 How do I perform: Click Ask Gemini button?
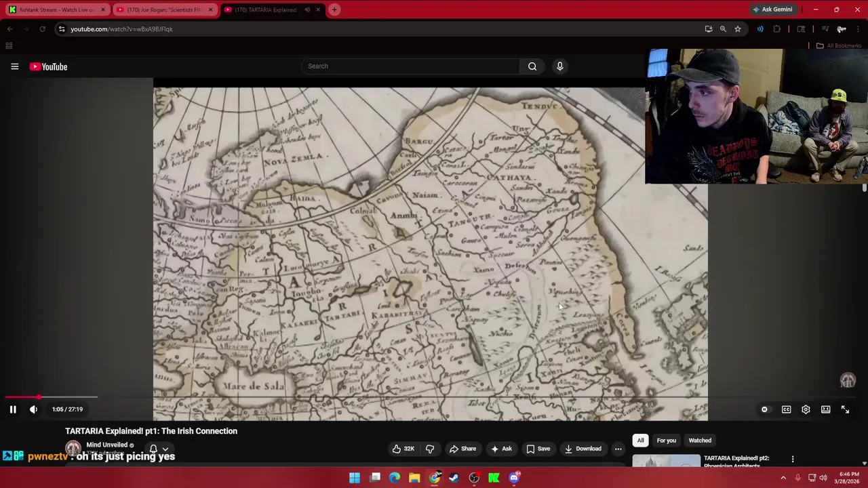coord(772,9)
